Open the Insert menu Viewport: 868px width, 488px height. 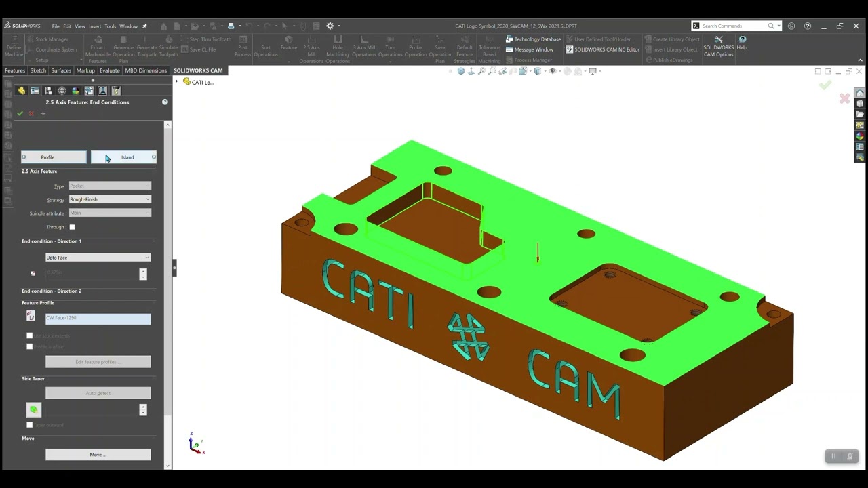(95, 26)
